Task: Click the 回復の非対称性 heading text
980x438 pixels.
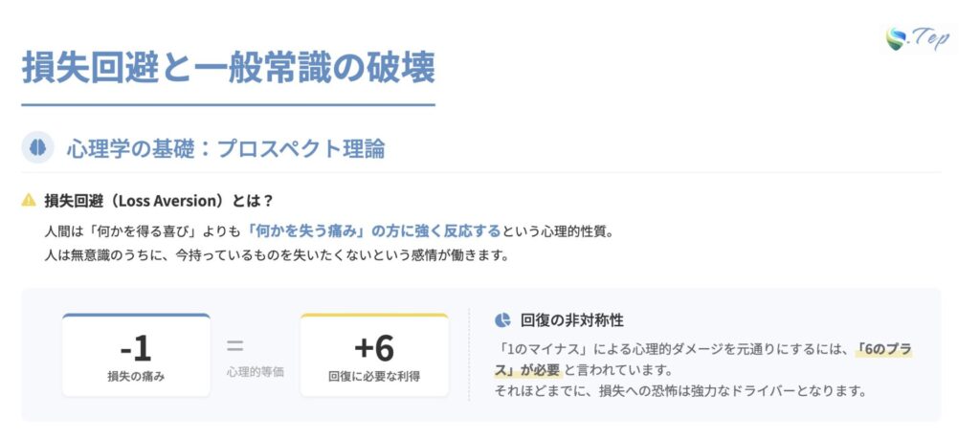Action: tap(572, 319)
